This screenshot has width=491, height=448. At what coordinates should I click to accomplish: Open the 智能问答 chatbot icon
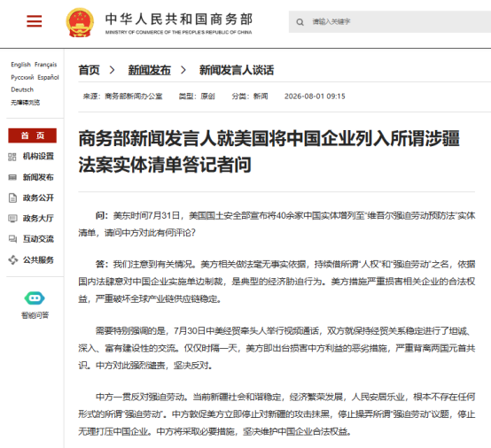[35, 298]
